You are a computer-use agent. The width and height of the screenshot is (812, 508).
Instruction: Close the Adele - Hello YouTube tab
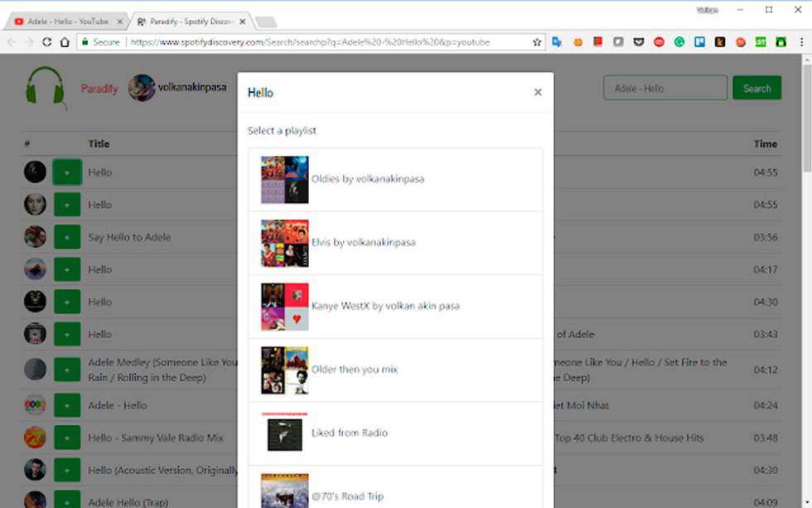[119, 22]
